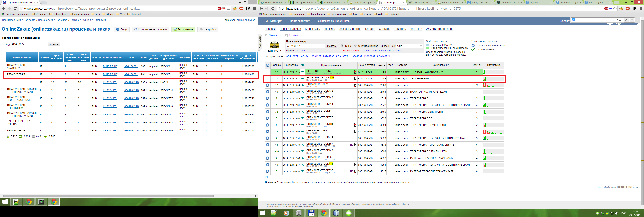
Task: Click РУС language indicator in tray
Action: pyautogui.click(x=623, y=213)
